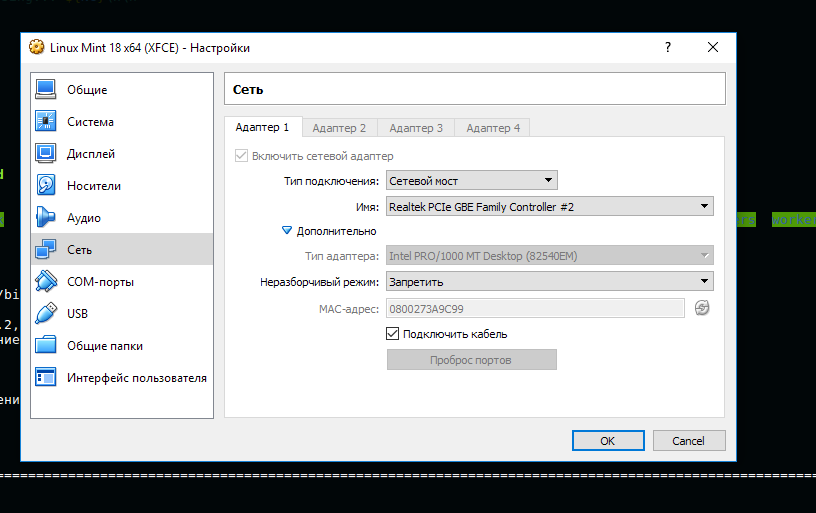This screenshot has height=513, width=816.
Task: Click the Сеть section heading
Action: pos(248,89)
